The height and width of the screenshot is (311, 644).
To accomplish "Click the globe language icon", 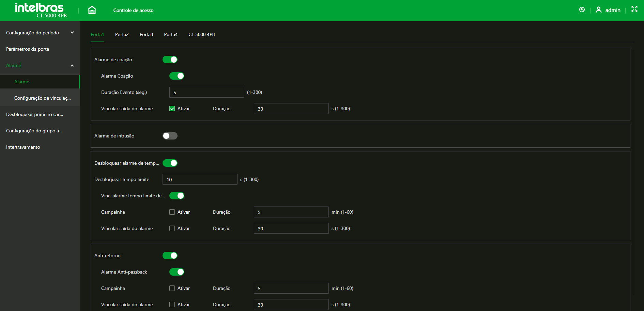I will pyautogui.click(x=582, y=10).
